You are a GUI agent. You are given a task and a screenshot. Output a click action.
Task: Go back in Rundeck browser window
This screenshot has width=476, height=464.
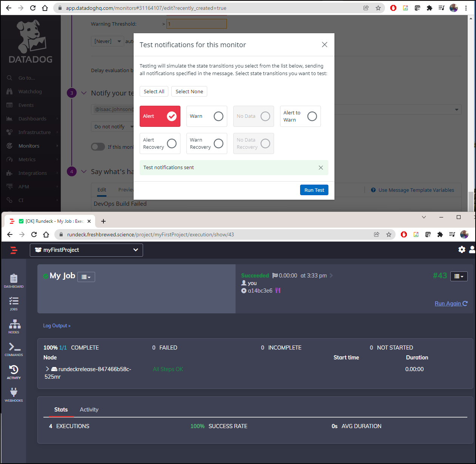coord(10,234)
